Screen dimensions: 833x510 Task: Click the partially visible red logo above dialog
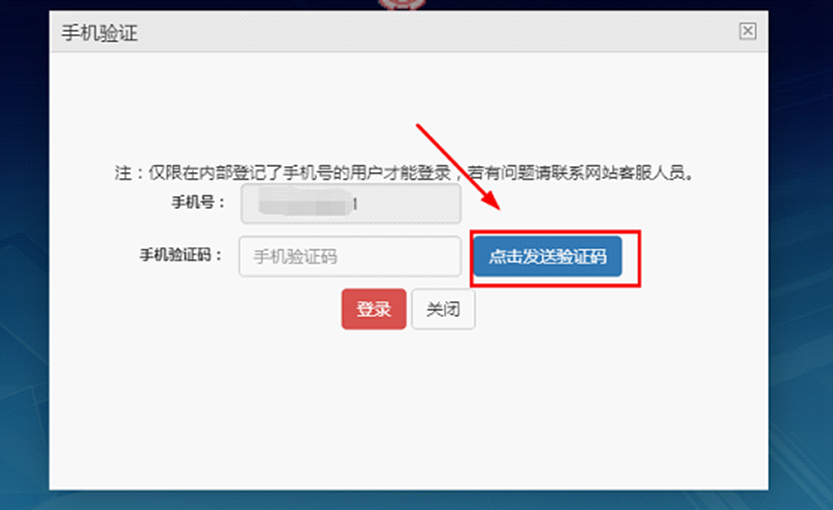point(402,5)
